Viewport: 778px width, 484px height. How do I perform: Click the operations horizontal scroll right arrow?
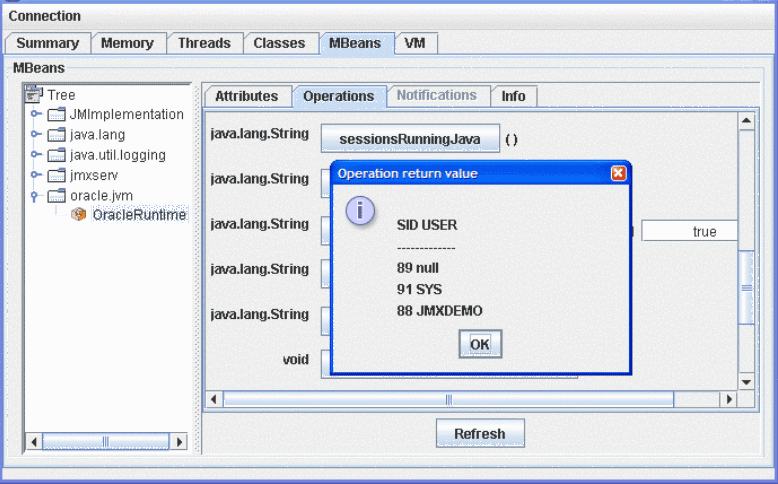pyautogui.click(x=729, y=399)
